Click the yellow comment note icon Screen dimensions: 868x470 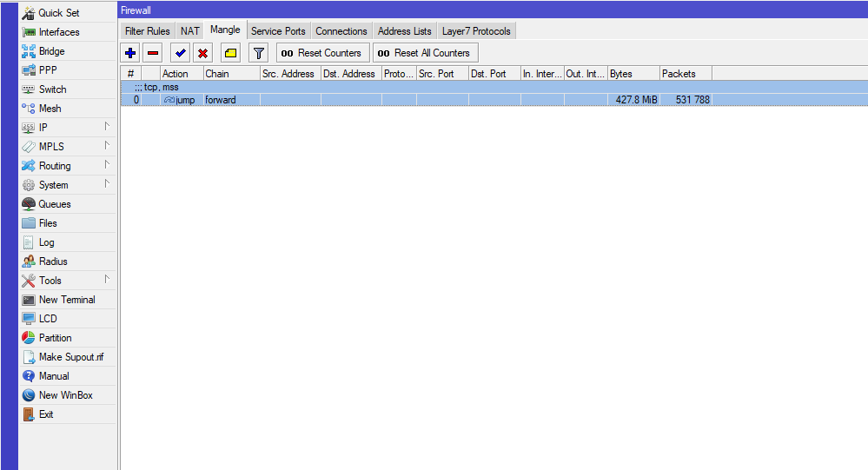pyautogui.click(x=230, y=53)
